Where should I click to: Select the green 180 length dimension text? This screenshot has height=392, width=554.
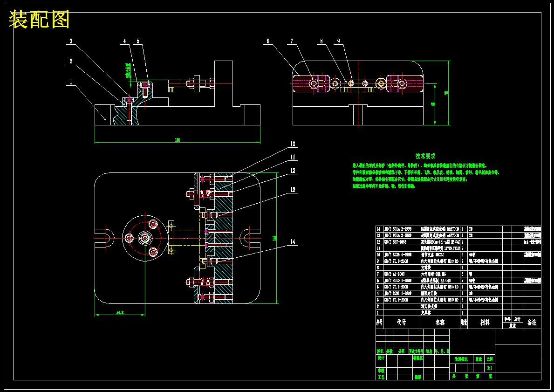tap(178, 140)
